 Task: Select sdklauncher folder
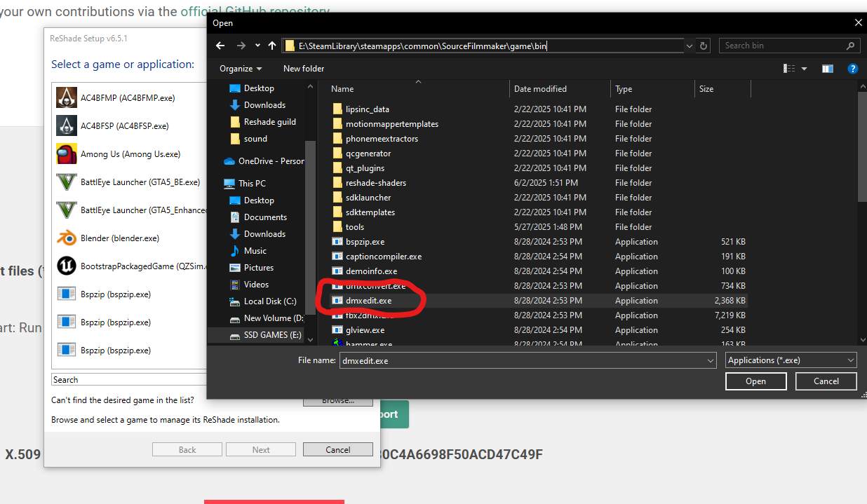coord(361,198)
